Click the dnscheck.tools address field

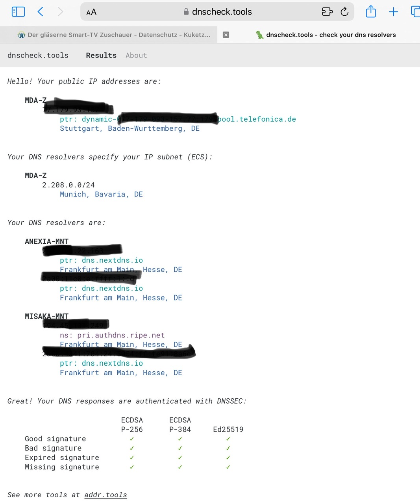[x=217, y=12]
